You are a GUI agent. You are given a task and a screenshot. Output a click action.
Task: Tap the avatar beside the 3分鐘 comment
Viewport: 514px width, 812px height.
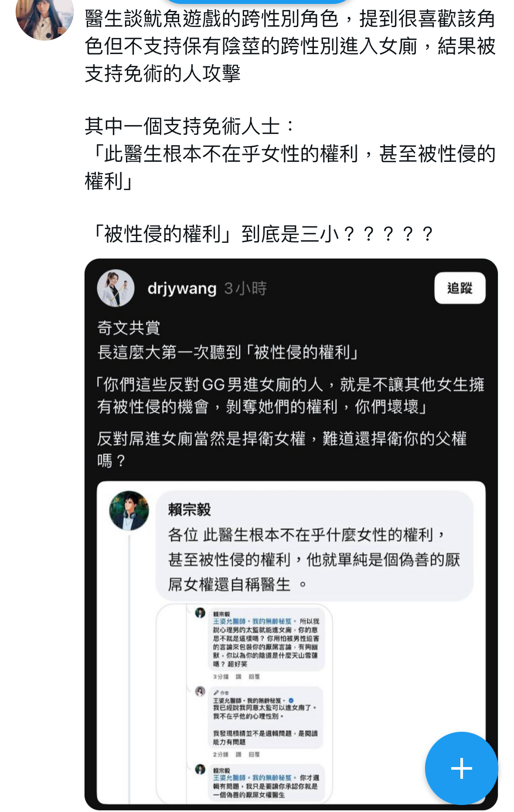[200, 613]
